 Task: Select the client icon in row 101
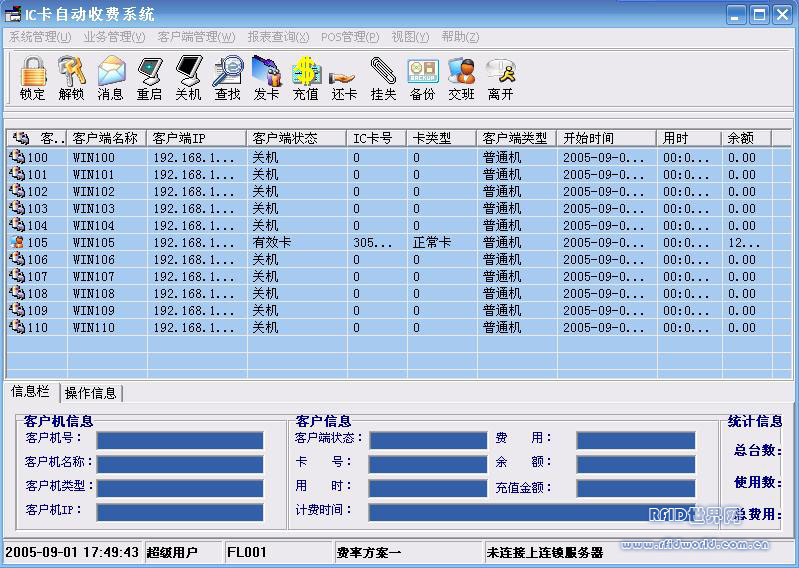[x=17, y=174]
